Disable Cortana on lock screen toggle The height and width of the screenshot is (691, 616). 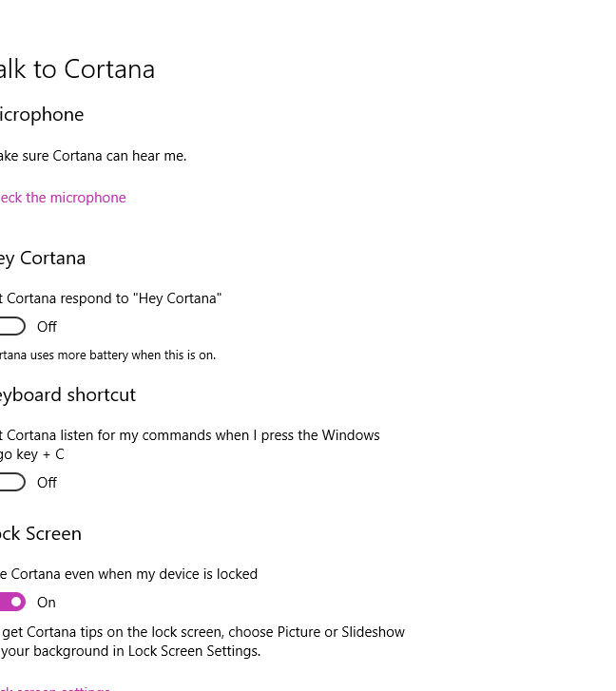[12, 602]
